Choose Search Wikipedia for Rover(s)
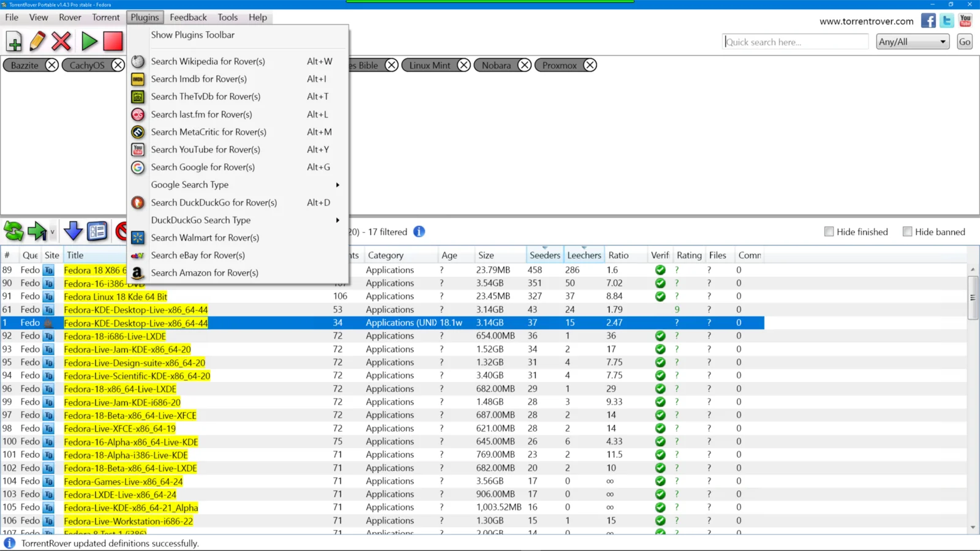The width and height of the screenshot is (980, 551). tap(238, 61)
